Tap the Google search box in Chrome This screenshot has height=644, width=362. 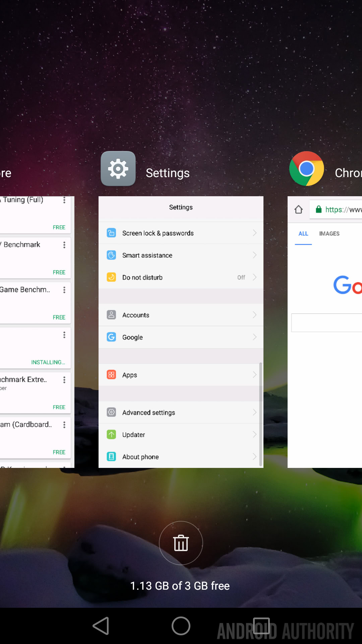327,323
